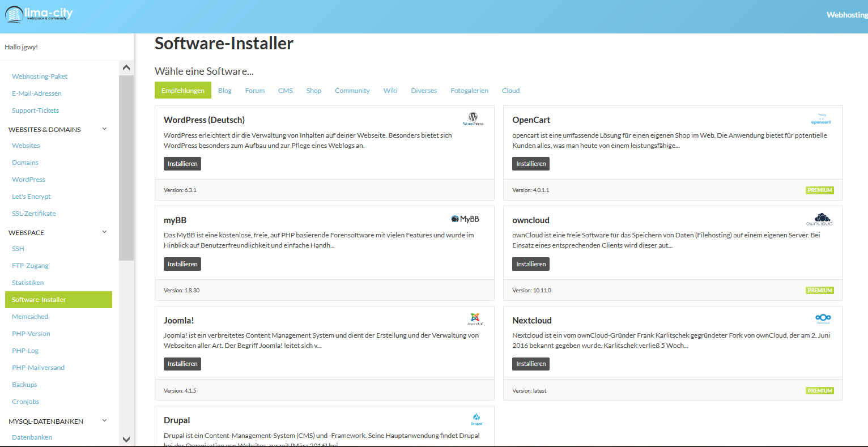868x447 pixels.
Task: Open Support-Tickets
Action: 35,110
